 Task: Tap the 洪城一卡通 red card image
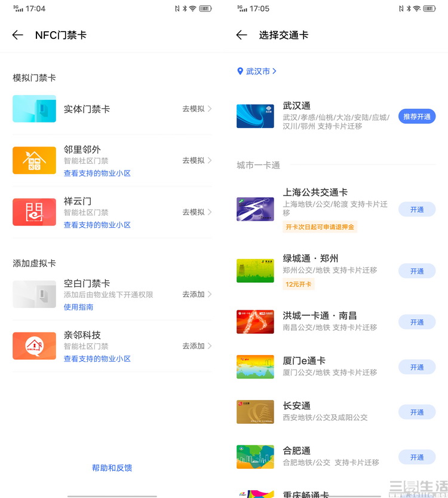point(255,322)
